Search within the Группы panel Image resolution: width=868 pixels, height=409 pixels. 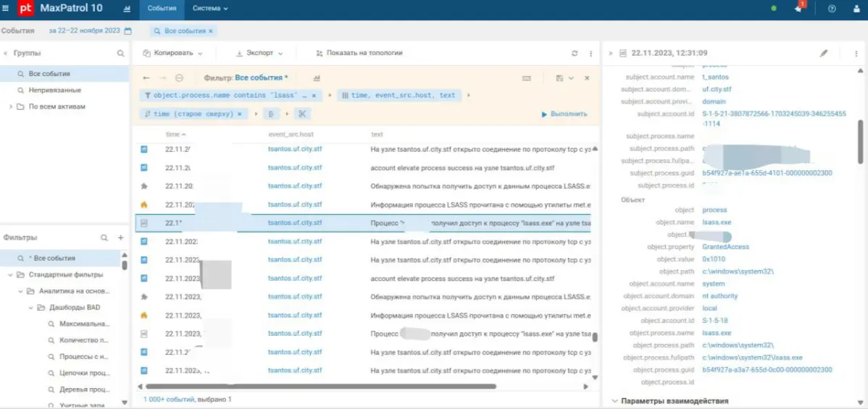(x=121, y=54)
